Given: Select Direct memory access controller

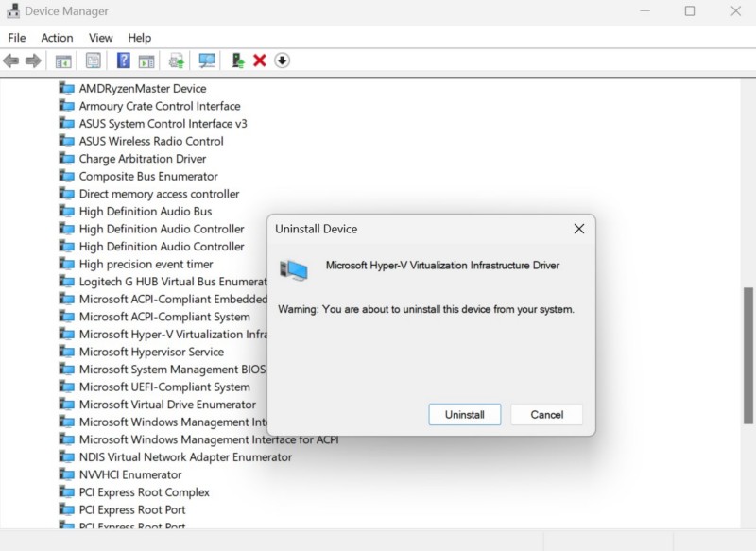Looking at the screenshot, I should coord(159,194).
